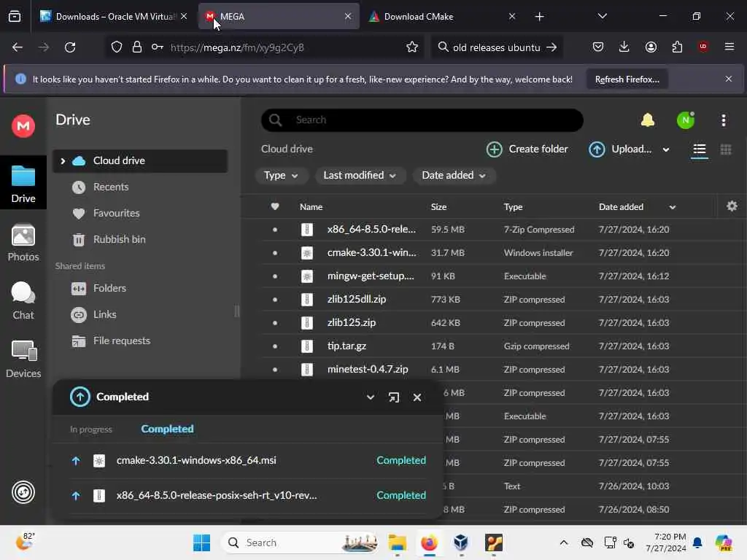Expand the Cloud drive tree arrow
Image resolution: width=747 pixels, height=560 pixels.
click(x=63, y=161)
